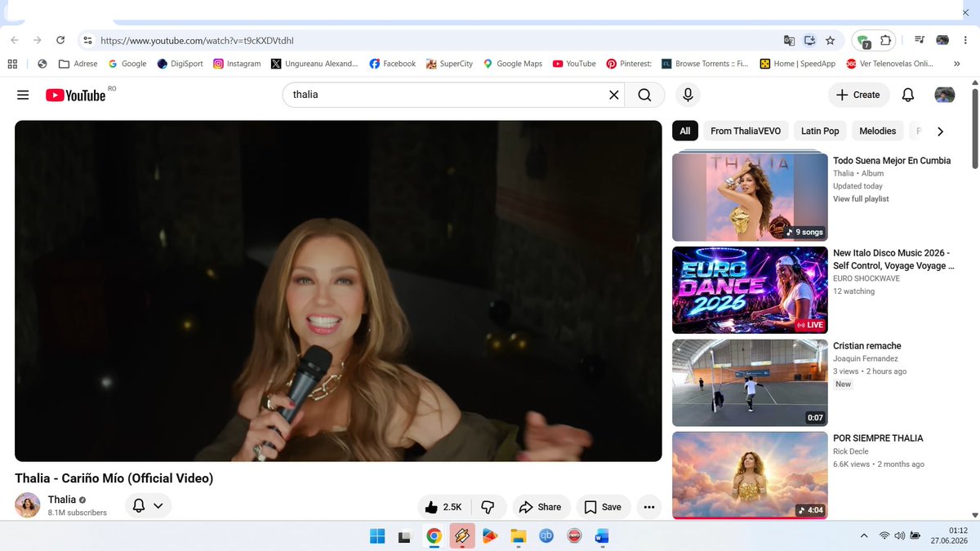The height and width of the screenshot is (551, 980).
Task: Click Rick Decle channel name
Action: [x=851, y=451]
